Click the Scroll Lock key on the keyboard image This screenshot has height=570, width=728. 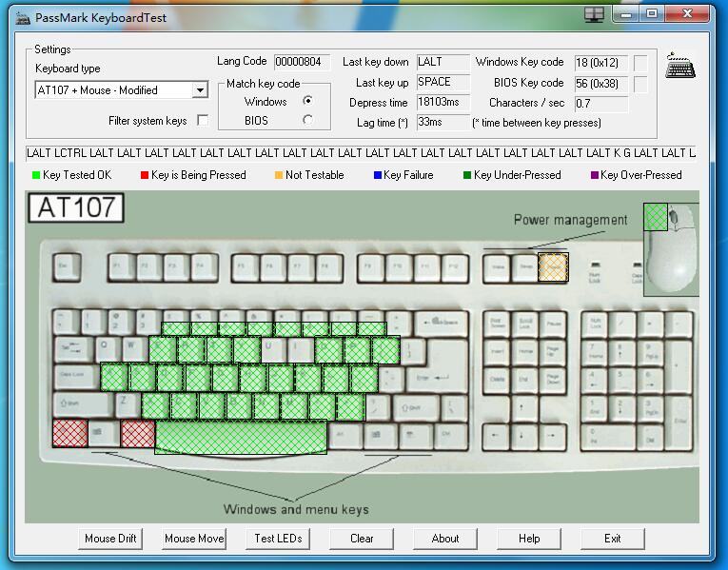pos(524,324)
